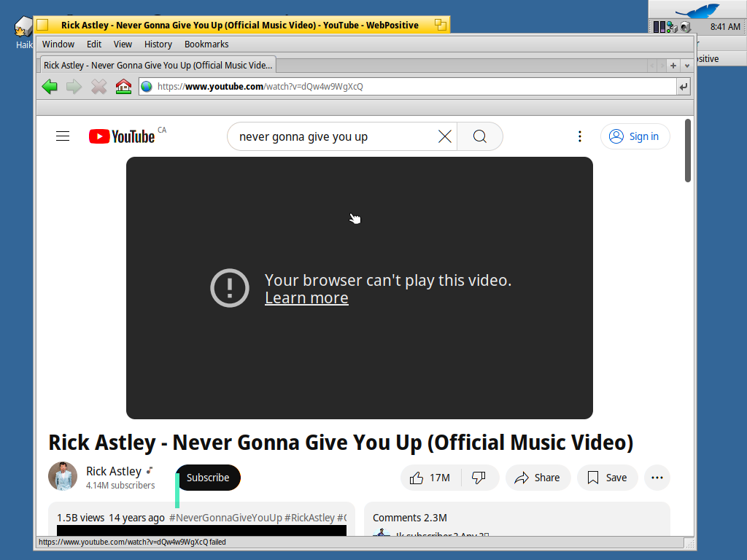
Task: Open the home page via house icon
Action: coord(123,87)
